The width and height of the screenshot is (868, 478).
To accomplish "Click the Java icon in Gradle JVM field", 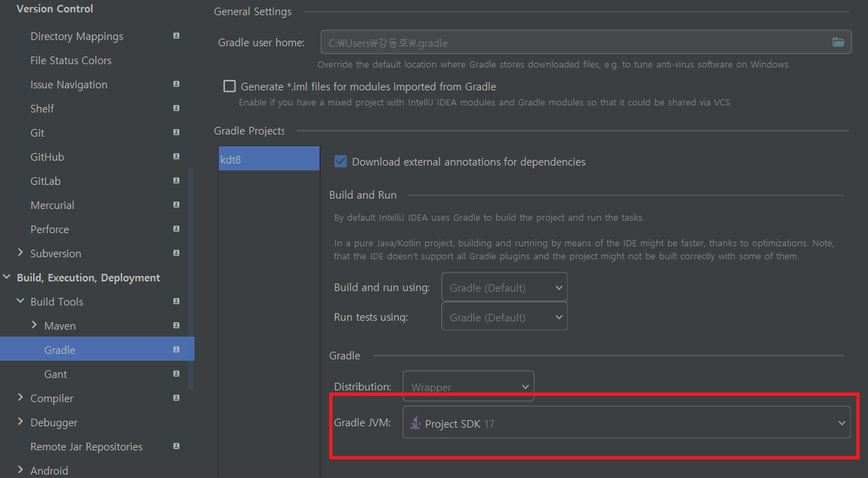I will (x=415, y=423).
